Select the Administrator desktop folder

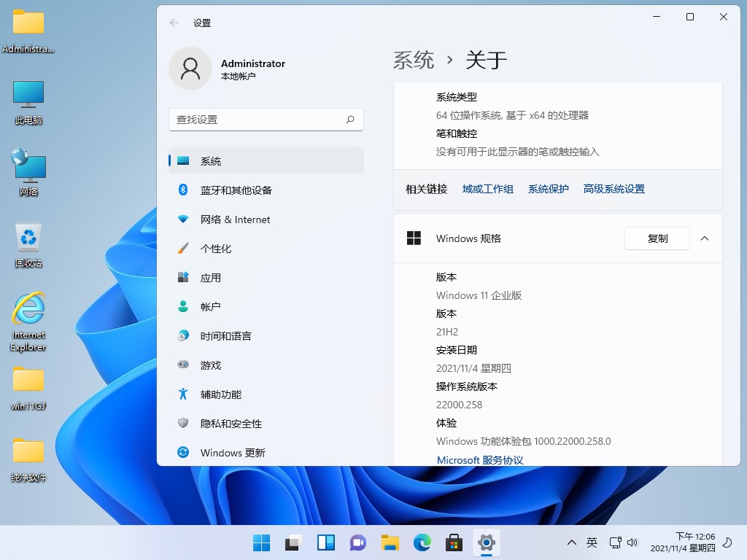tap(28, 31)
